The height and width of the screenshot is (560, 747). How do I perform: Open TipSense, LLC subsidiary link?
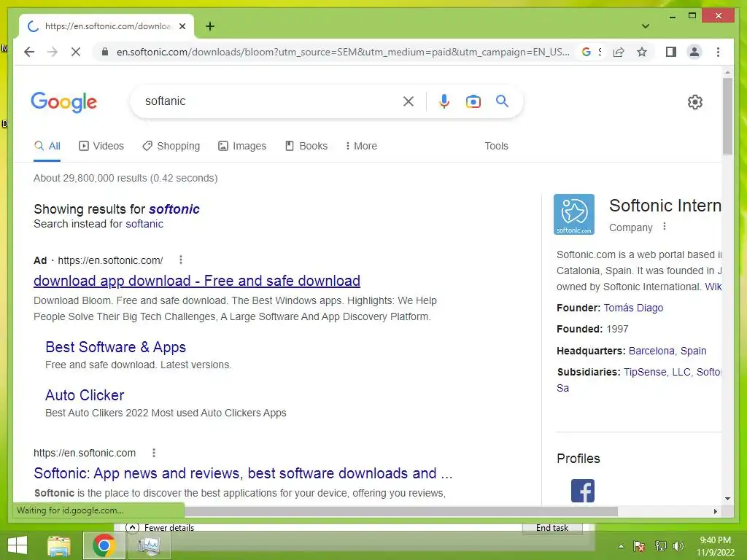(657, 372)
